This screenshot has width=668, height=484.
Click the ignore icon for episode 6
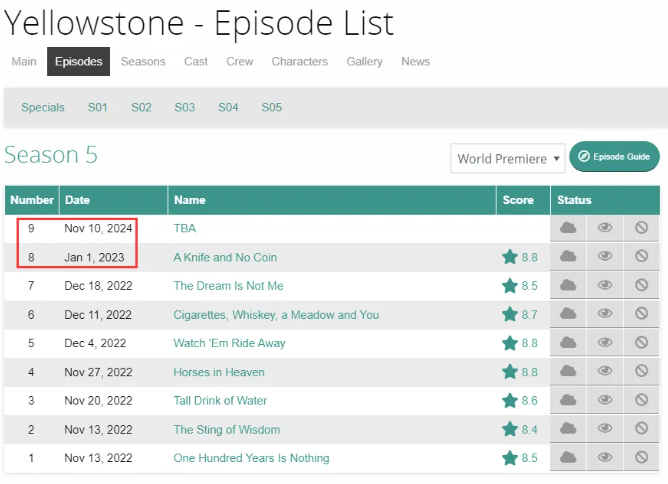pos(641,314)
